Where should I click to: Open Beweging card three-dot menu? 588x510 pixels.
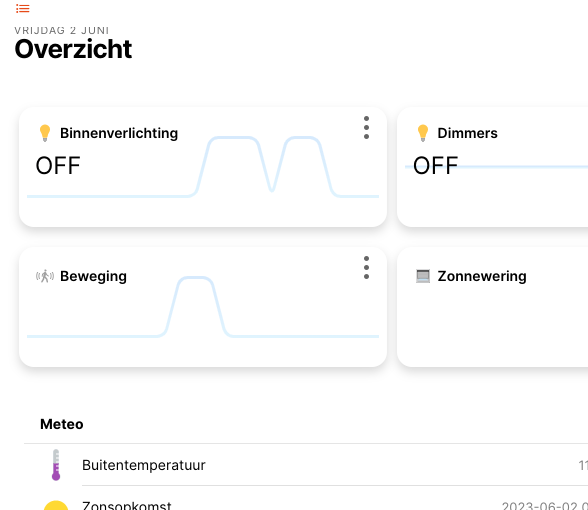click(x=366, y=268)
